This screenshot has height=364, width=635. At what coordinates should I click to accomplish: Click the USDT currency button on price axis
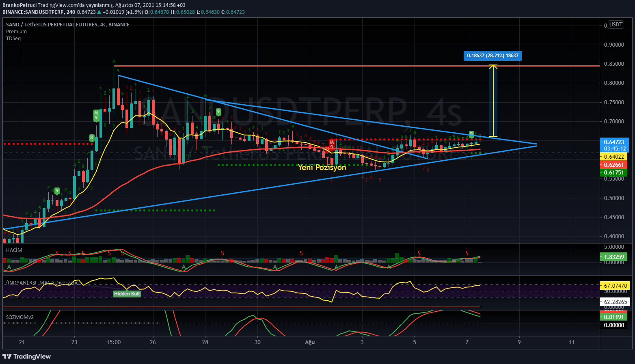tap(616, 25)
